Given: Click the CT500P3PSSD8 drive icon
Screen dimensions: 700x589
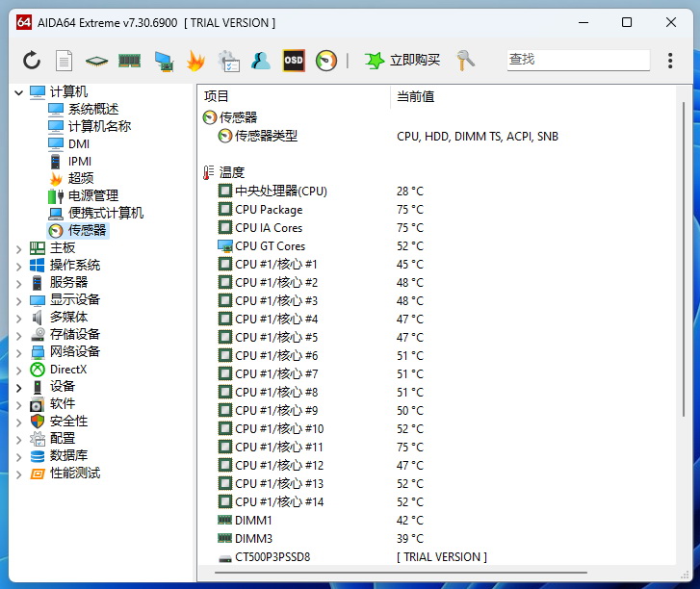Looking at the screenshot, I should pyautogui.click(x=225, y=558).
